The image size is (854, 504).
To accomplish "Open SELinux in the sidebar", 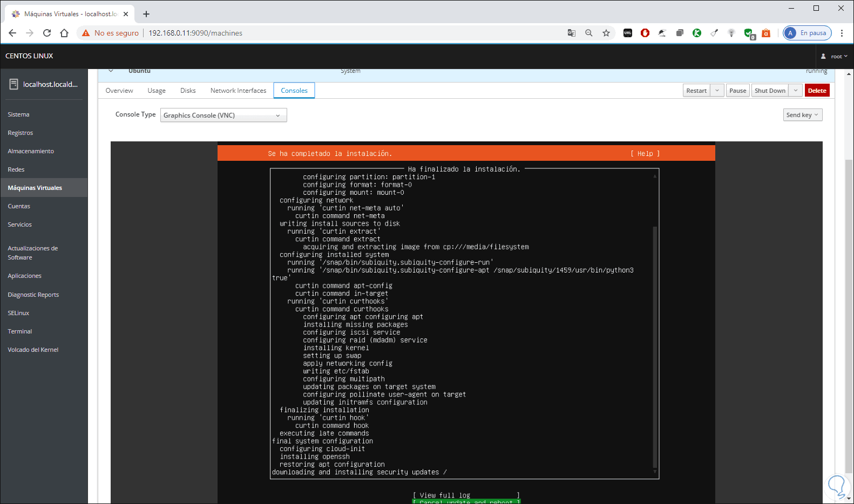I will [x=18, y=313].
